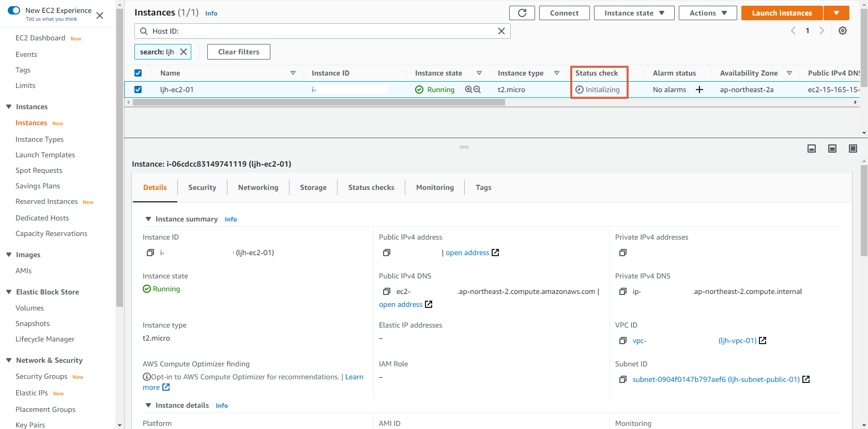Viewport: 868px width, 429px height.
Task: Collapse details panel to minimum size
Action: pos(812,149)
